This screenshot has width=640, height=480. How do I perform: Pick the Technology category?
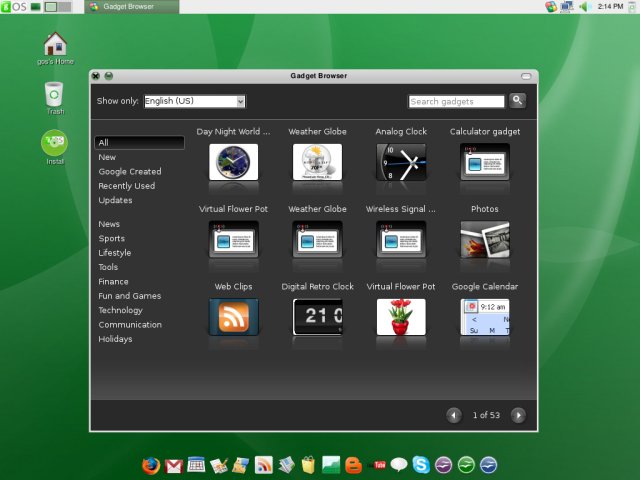pos(121,310)
